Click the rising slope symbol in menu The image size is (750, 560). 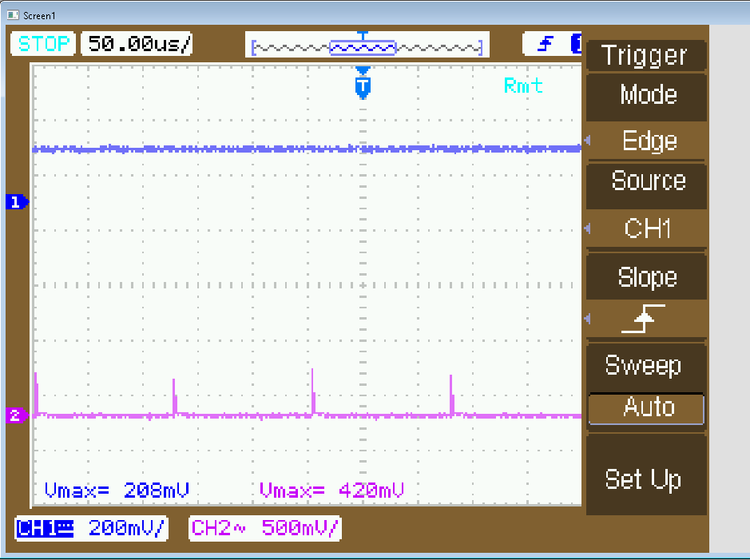tap(646, 320)
